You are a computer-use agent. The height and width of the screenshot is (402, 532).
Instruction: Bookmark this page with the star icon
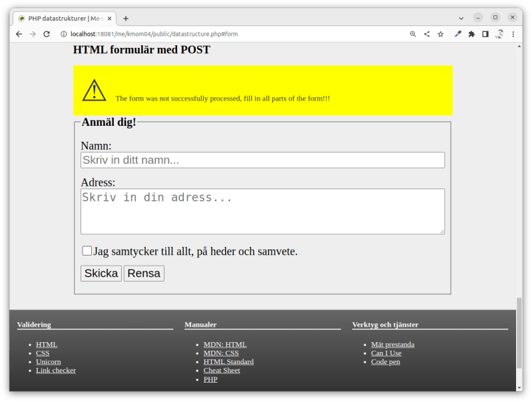click(440, 34)
